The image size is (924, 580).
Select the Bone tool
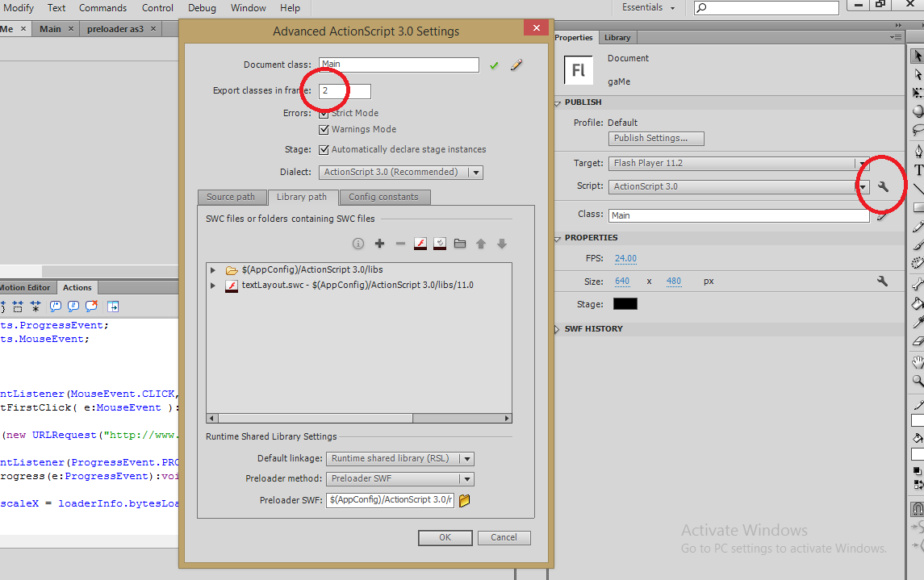918,285
